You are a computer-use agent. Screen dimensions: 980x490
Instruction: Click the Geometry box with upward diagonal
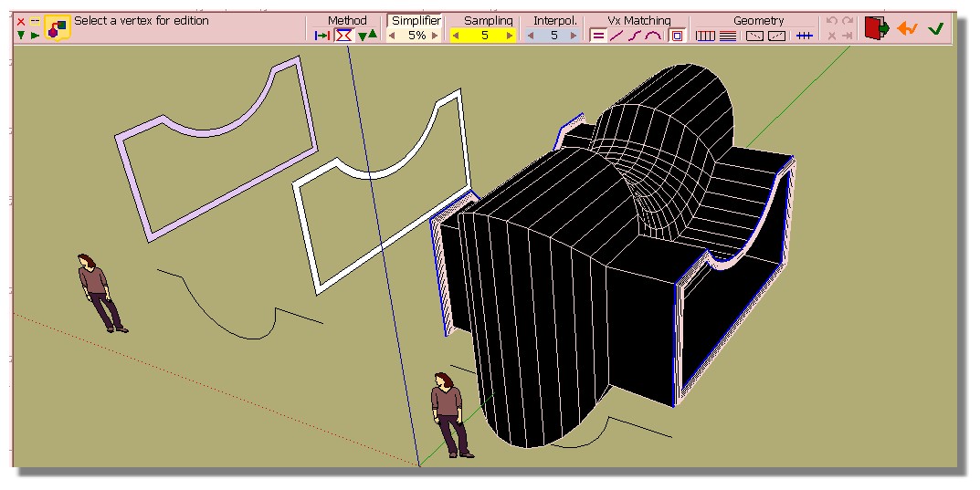pos(777,36)
